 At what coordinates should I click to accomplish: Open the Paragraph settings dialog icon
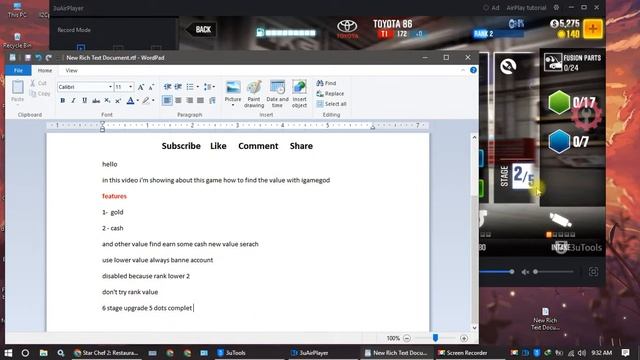(212, 100)
